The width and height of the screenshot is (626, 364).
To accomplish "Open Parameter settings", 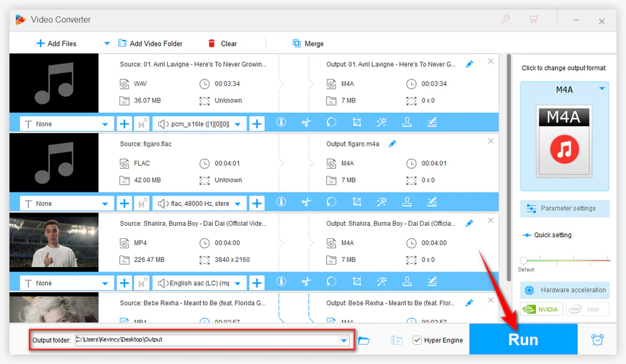I will point(565,208).
